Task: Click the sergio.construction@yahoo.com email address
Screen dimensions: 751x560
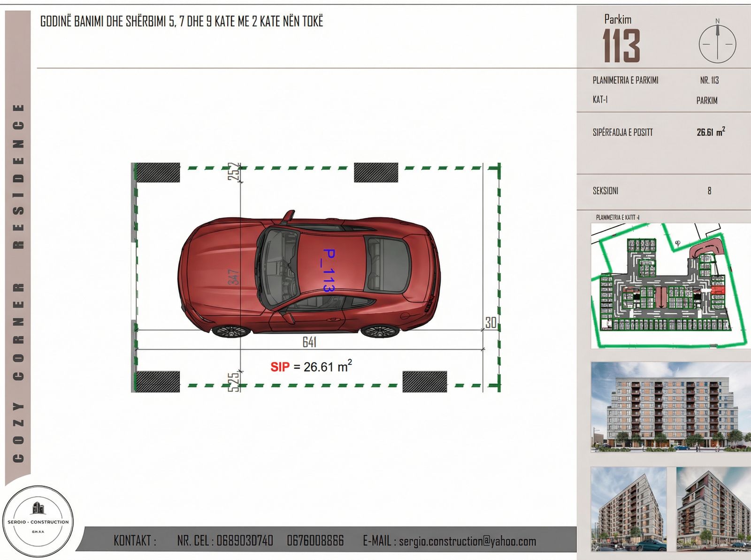Action: point(467,541)
